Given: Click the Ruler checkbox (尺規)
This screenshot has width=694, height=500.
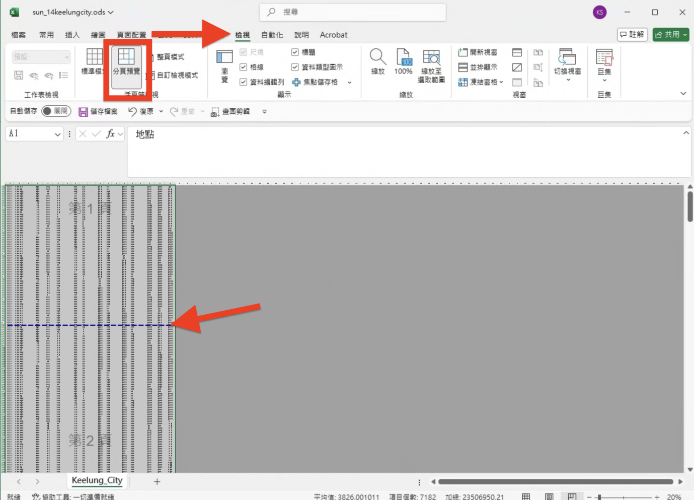Looking at the screenshot, I should click(243, 52).
